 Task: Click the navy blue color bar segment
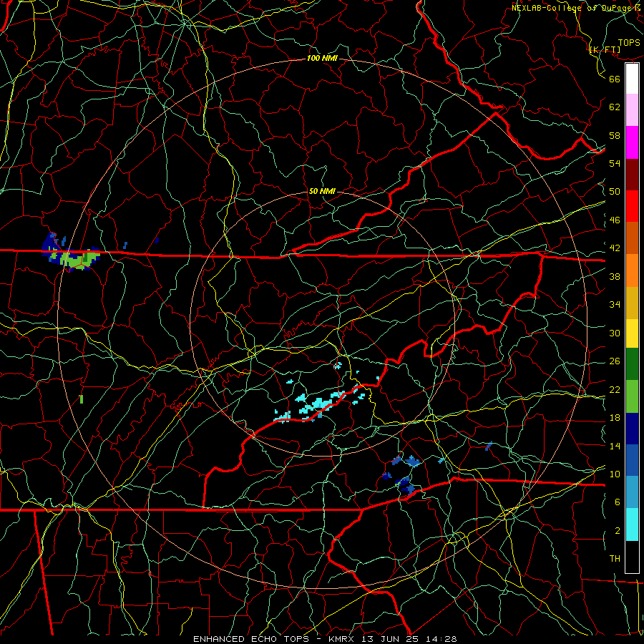click(632, 429)
